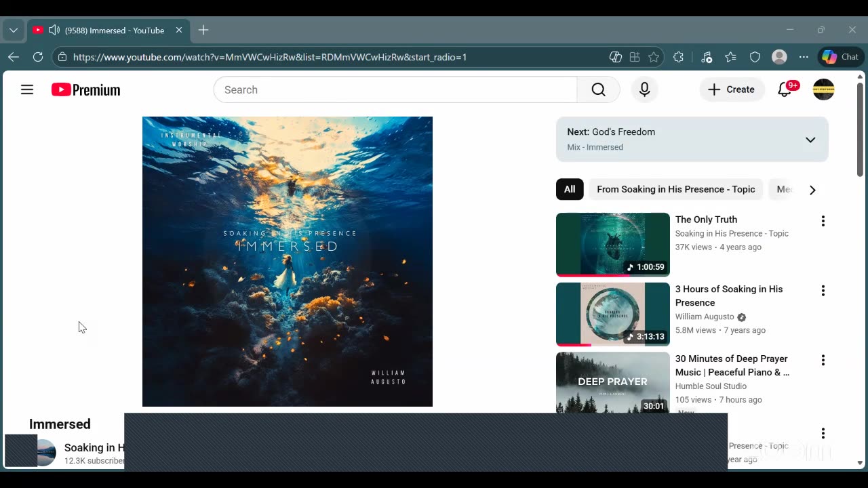Click the Immersed album art video player

click(x=288, y=262)
